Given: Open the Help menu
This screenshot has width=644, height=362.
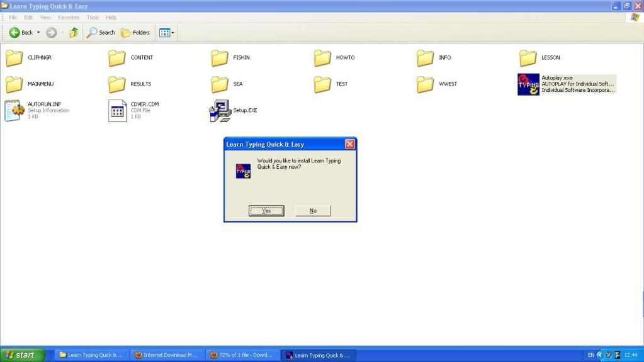Looking at the screenshot, I should [x=111, y=17].
